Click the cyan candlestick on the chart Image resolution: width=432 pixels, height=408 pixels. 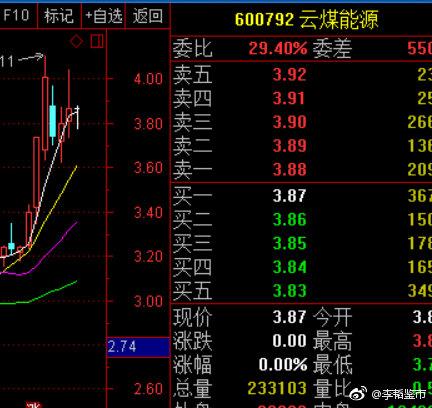point(53,121)
